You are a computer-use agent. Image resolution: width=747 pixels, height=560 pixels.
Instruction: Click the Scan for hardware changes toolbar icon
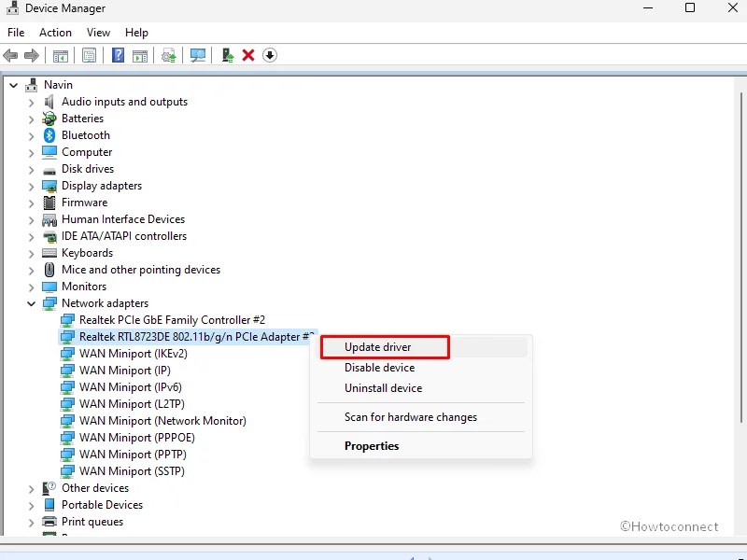click(198, 55)
